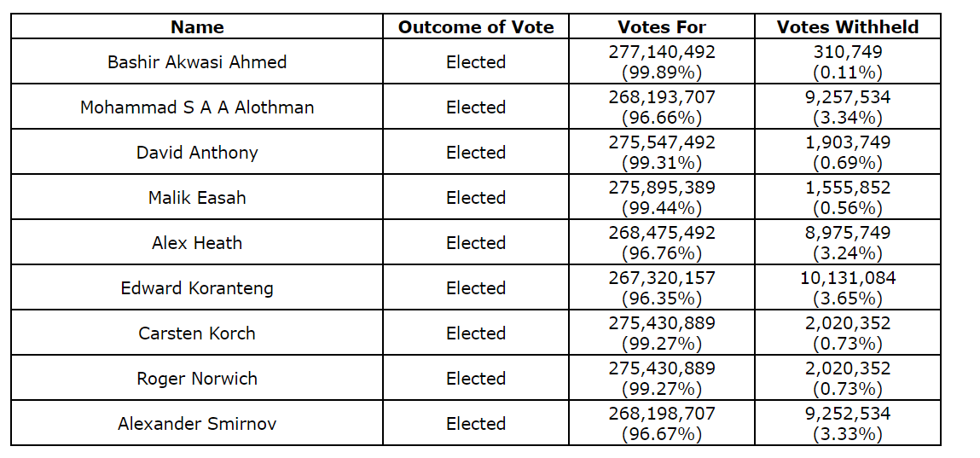Click the Votes For column header
The width and height of the screenshot is (980, 458).
[662, 26]
